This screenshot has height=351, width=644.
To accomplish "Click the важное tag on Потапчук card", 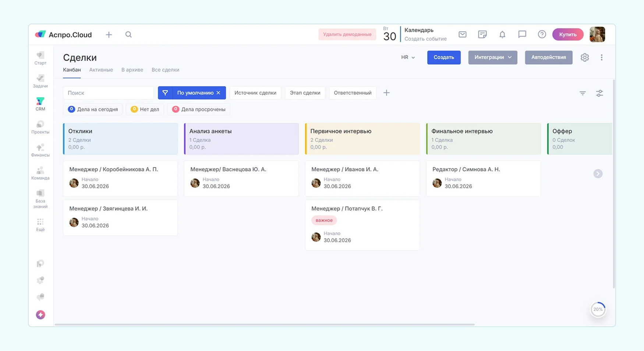I will tap(324, 220).
